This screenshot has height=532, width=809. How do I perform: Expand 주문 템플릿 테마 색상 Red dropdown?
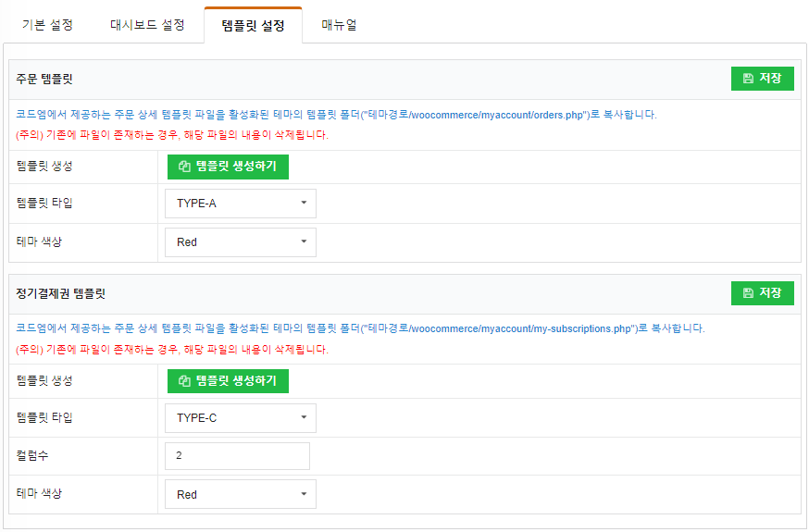[240, 242]
